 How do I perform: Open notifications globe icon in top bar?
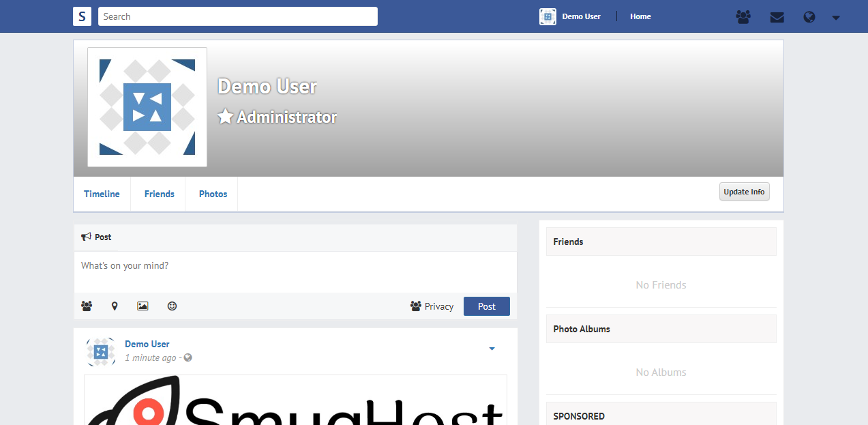click(809, 17)
